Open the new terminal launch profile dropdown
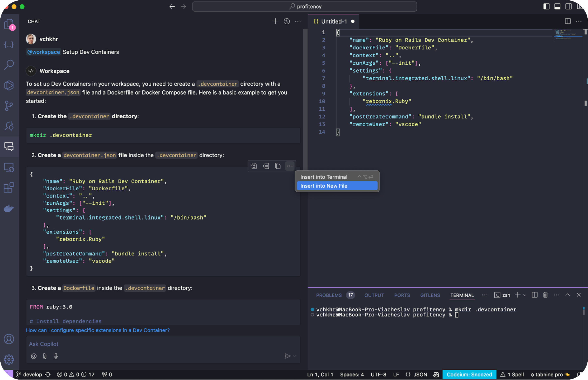This screenshot has width=588, height=380. [x=525, y=295]
